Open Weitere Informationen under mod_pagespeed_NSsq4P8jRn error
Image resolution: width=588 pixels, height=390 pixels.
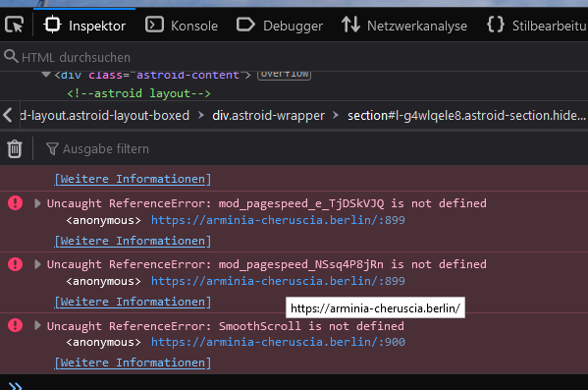pyautogui.click(x=133, y=302)
